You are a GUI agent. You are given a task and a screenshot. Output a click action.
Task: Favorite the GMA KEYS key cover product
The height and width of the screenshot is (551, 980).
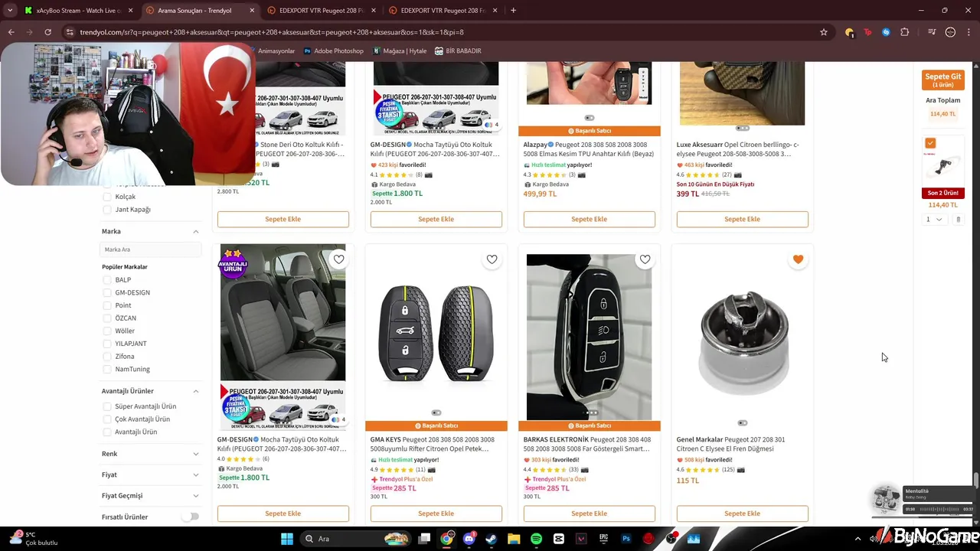pyautogui.click(x=492, y=259)
